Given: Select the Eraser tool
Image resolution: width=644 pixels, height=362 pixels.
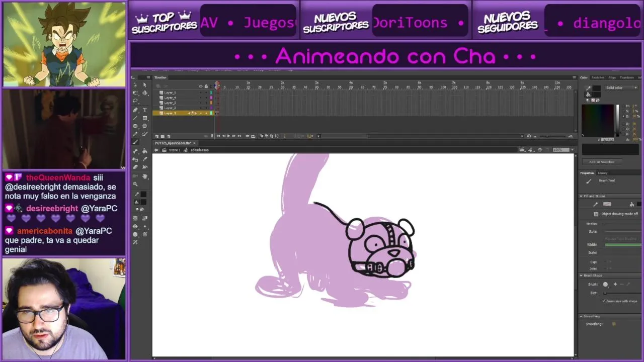Looking at the screenshot, I should 135,167.
